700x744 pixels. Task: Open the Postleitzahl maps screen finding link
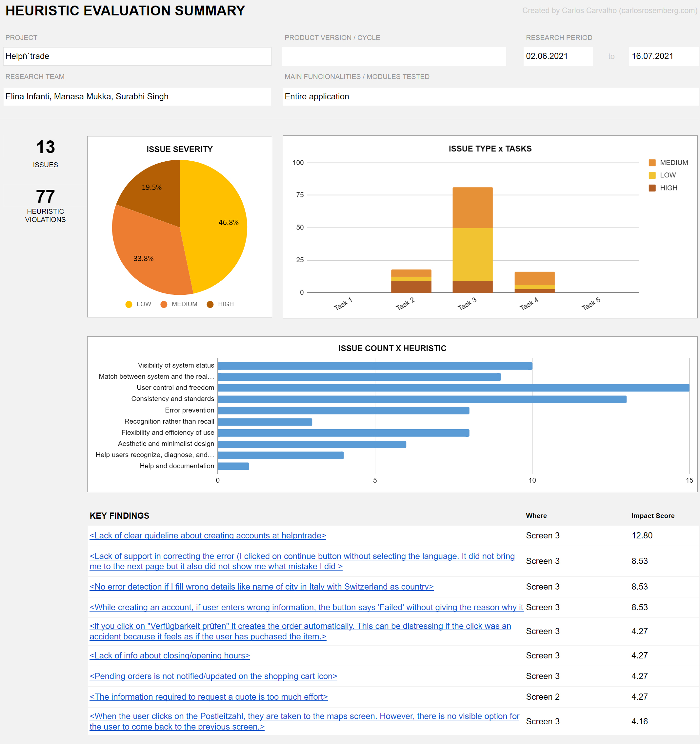[304, 721]
